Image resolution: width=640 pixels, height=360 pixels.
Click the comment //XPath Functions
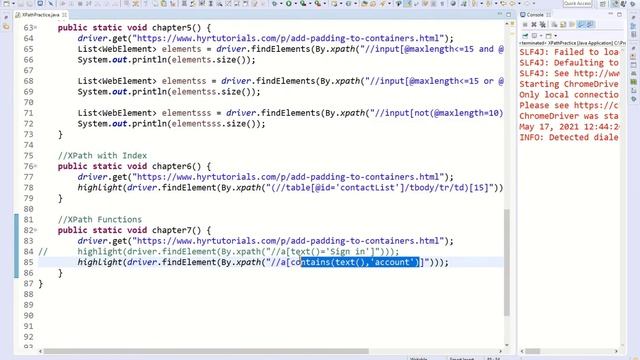[x=100, y=220]
